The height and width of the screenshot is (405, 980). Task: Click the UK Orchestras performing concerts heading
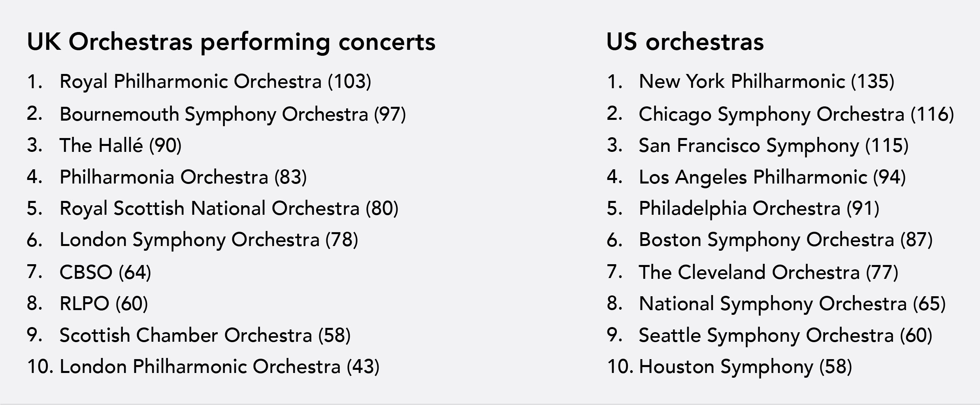click(x=231, y=43)
